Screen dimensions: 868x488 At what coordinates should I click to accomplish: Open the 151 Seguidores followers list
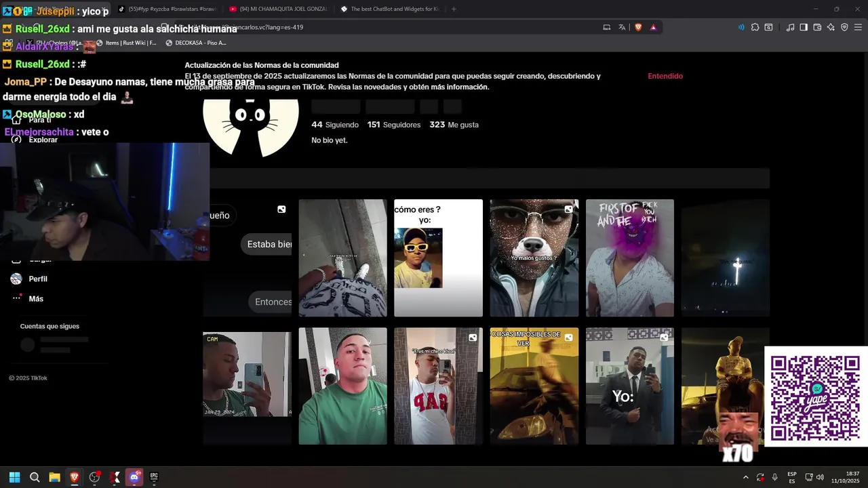pyautogui.click(x=394, y=125)
